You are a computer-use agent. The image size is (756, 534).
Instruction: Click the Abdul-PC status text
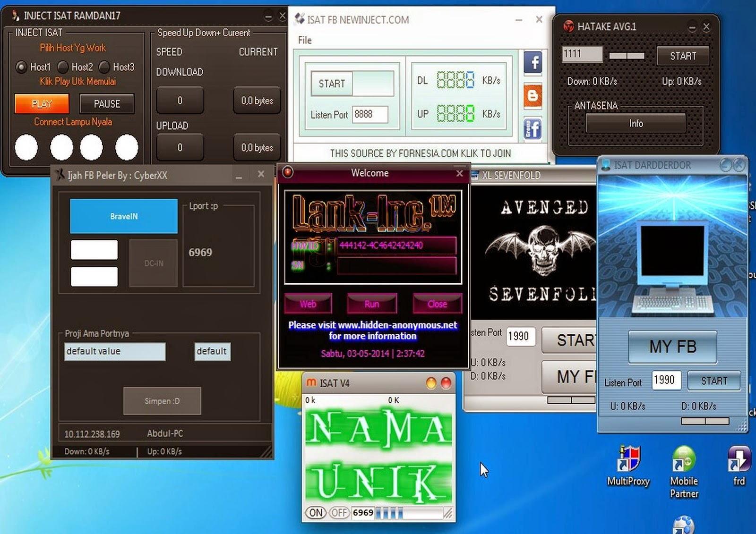tap(165, 433)
